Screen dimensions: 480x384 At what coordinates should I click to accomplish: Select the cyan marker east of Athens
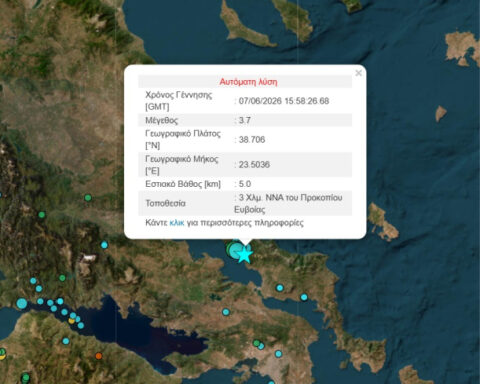278,354
